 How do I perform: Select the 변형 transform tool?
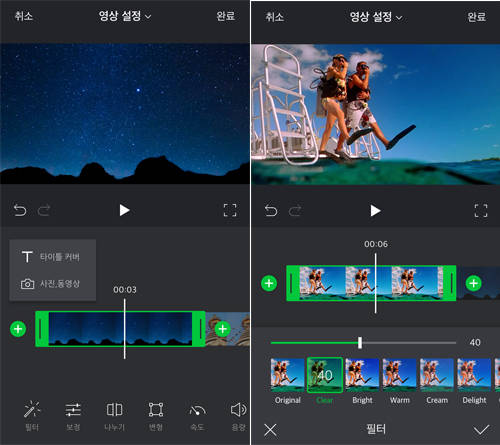click(x=156, y=415)
